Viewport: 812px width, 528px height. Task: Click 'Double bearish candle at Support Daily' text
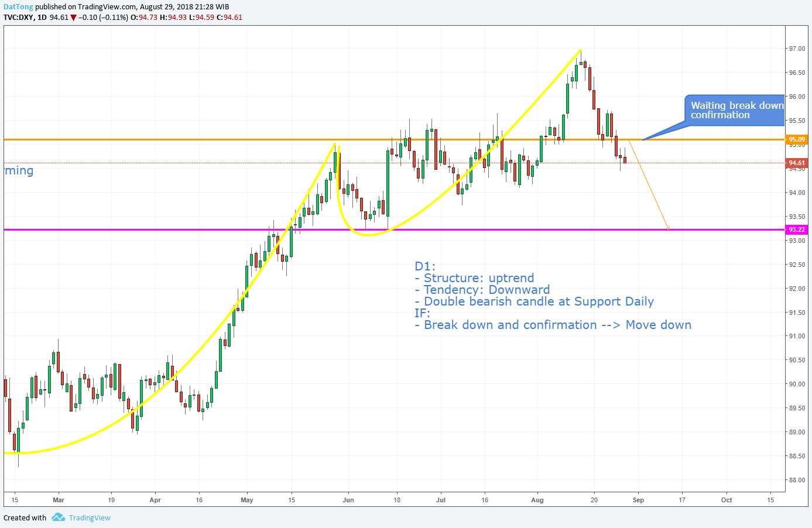tap(539, 301)
